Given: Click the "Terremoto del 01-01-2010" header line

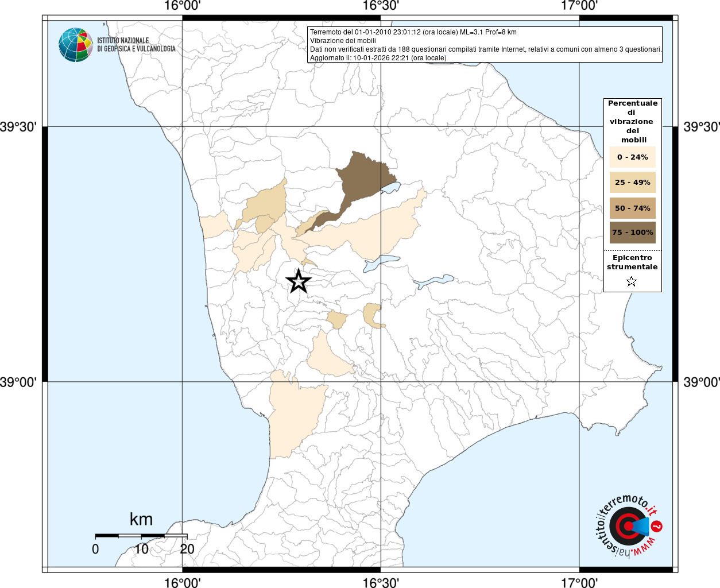Looking at the screenshot, I should point(413,32).
